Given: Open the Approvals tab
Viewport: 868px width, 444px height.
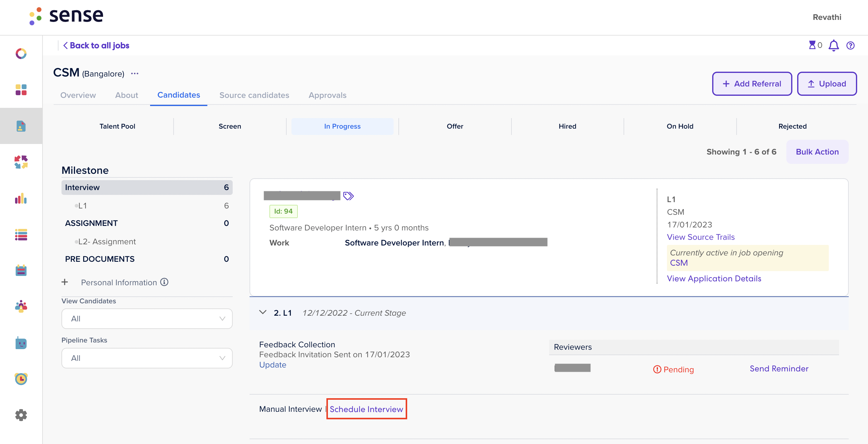Looking at the screenshot, I should point(328,95).
